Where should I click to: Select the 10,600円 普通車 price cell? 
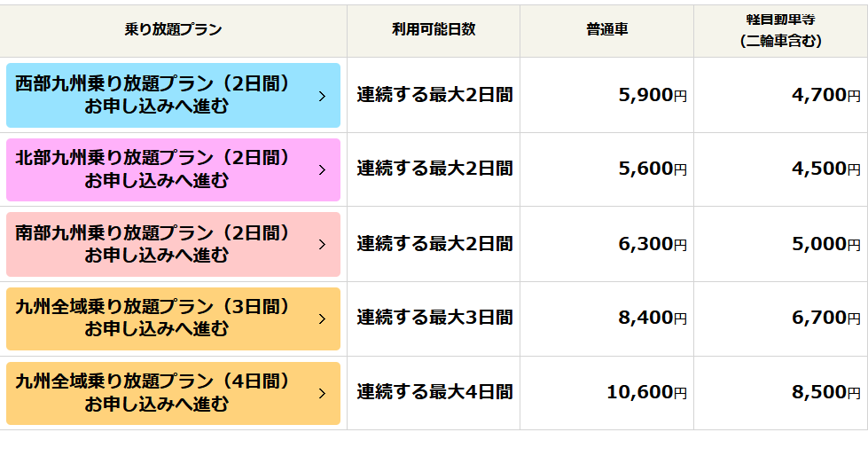646,392
